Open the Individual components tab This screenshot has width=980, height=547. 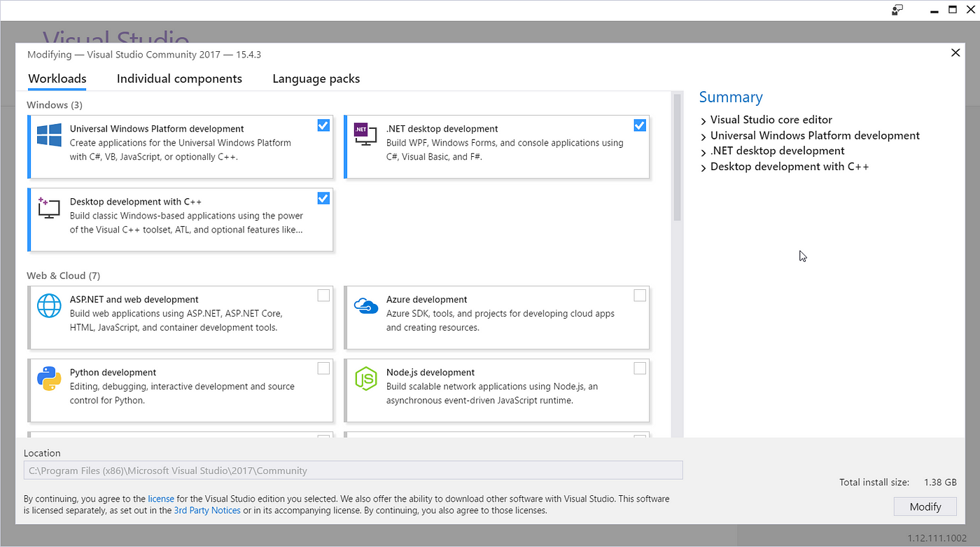coord(179,78)
